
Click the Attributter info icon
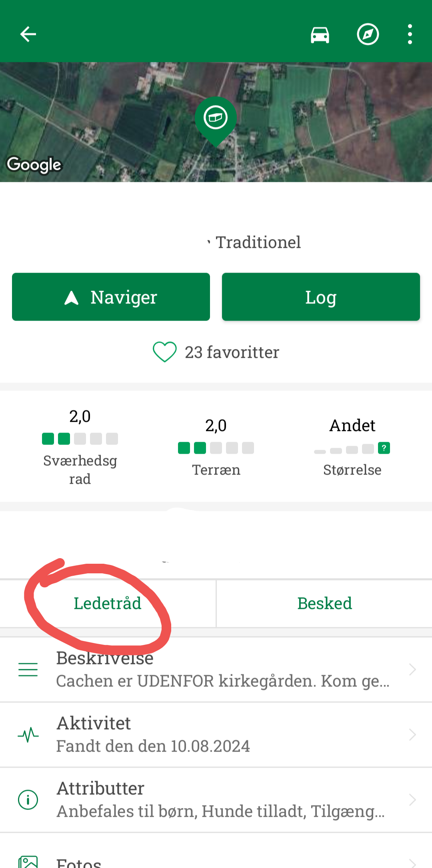[28, 800]
